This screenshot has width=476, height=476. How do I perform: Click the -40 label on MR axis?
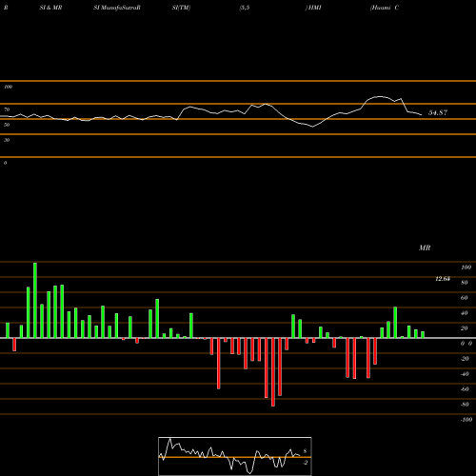point(465,374)
